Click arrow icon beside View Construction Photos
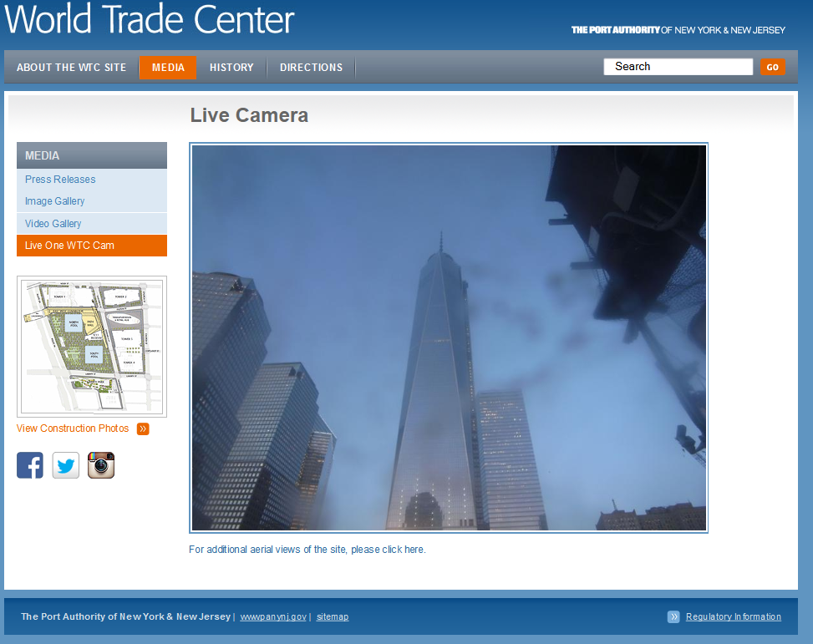The image size is (813, 644). tap(143, 428)
